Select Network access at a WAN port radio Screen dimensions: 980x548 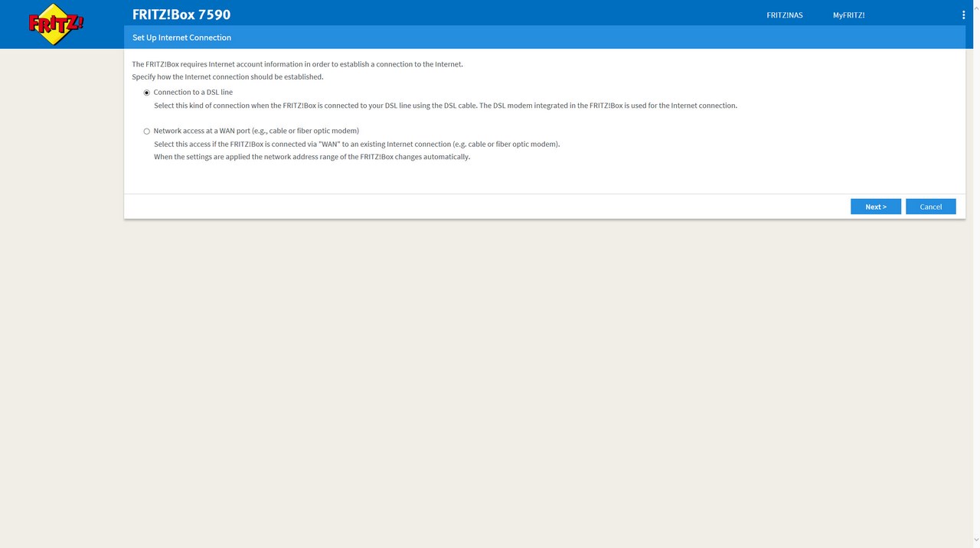[x=147, y=132]
